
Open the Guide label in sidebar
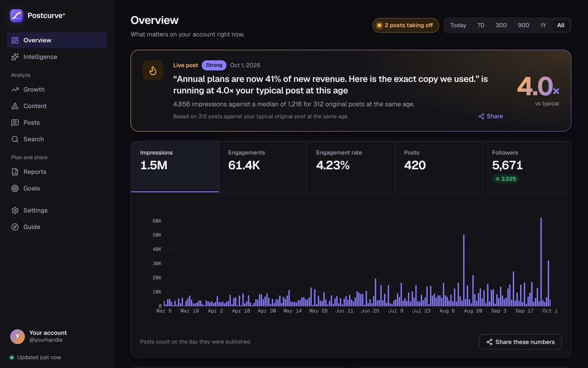pos(32,227)
